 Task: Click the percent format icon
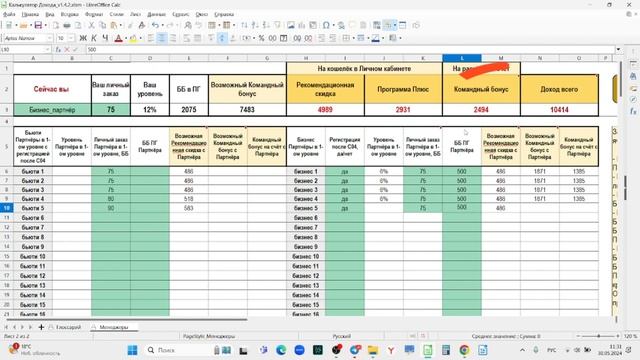261,38
